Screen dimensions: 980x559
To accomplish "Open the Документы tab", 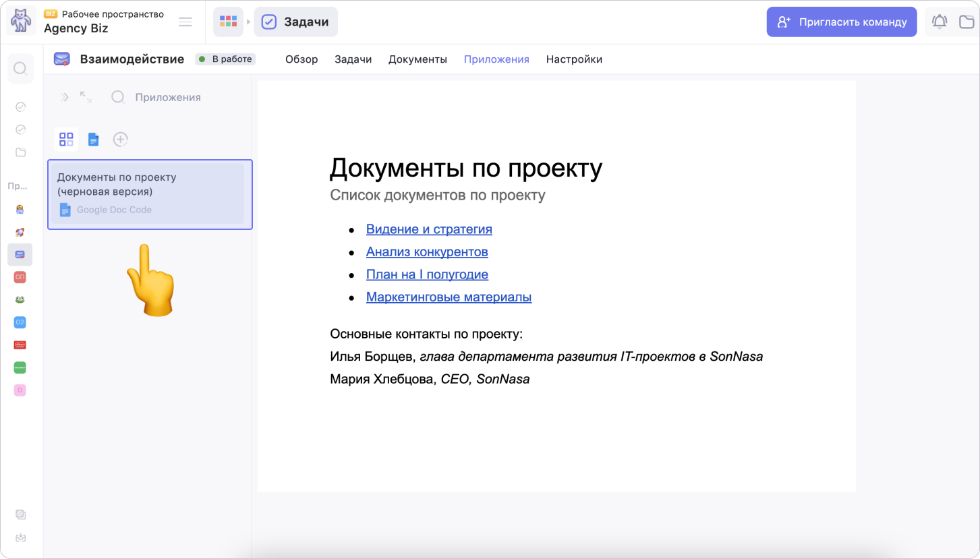I will point(417,59).
